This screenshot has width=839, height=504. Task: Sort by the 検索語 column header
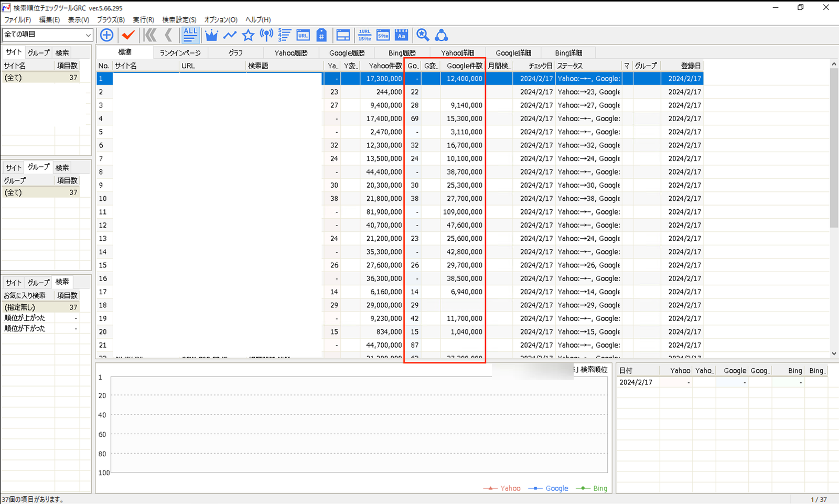(x=285, y=66)
